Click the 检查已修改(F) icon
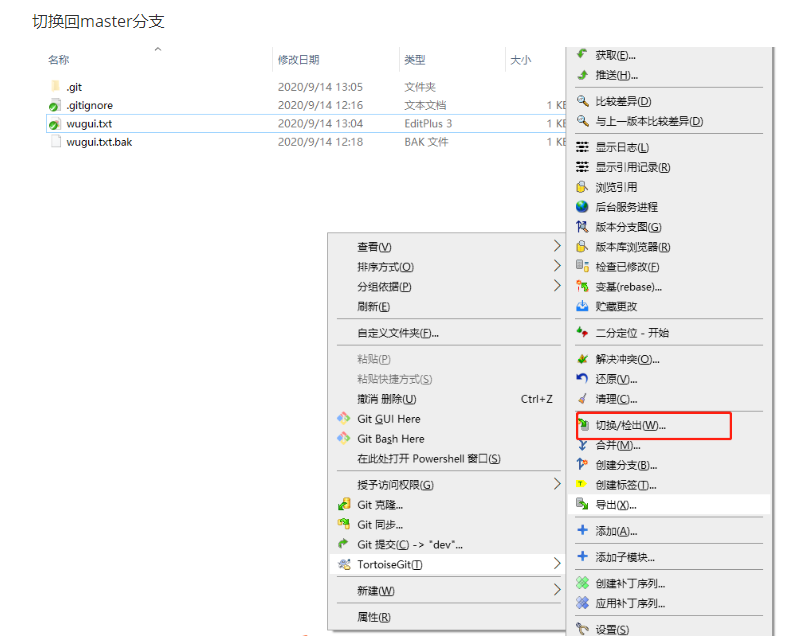This screenshot has width=793, height=641. [582, 266]
